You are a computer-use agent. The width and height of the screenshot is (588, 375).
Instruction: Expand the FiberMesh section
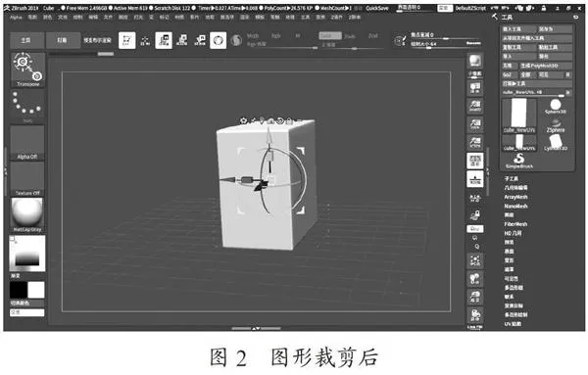tap(515, 224)
